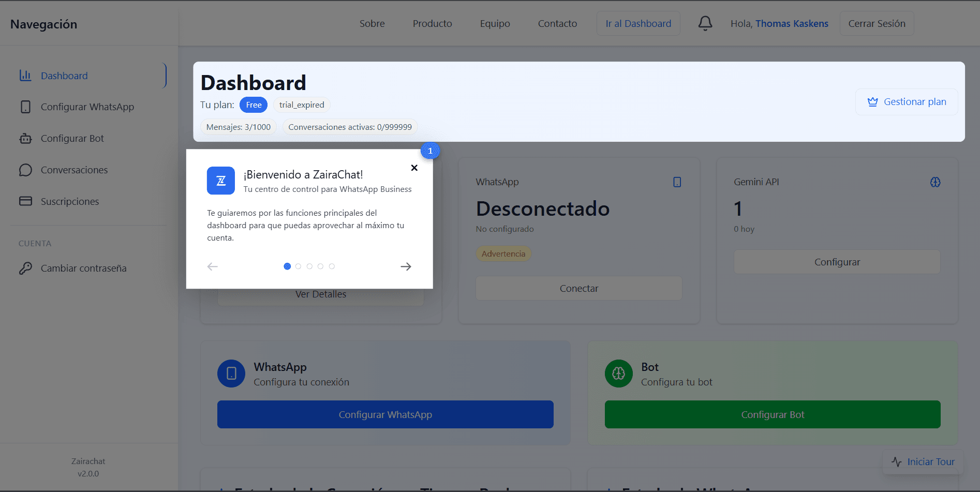The image size is (980, 492).
Task: Dismiss the welcome modal with the X
Action: 414,168
